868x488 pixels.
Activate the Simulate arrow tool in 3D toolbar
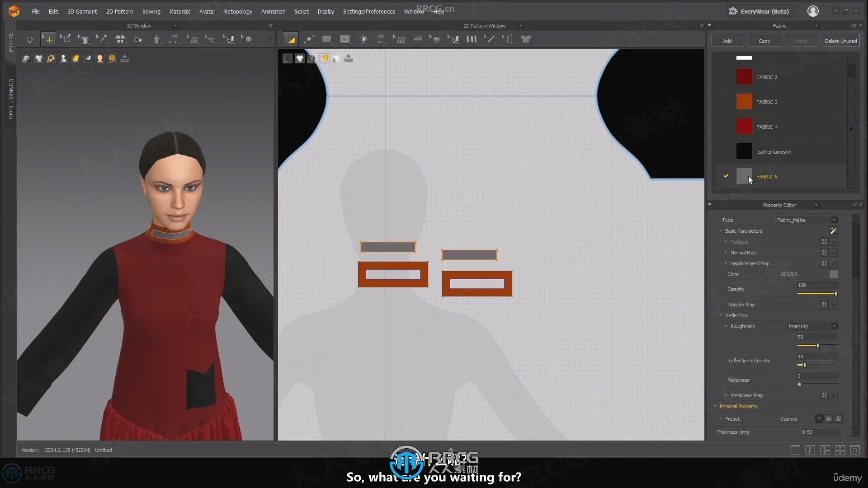[x=30, y=40]
